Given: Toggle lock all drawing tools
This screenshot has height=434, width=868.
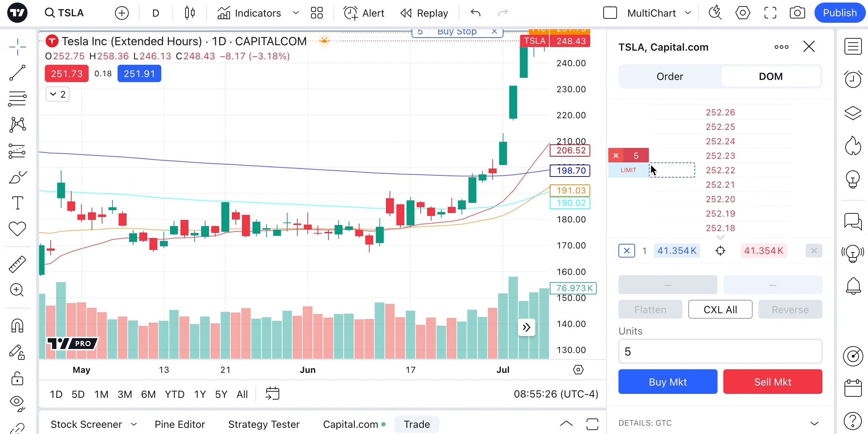Looking at the screenshot, I should (x=17, y=379).
